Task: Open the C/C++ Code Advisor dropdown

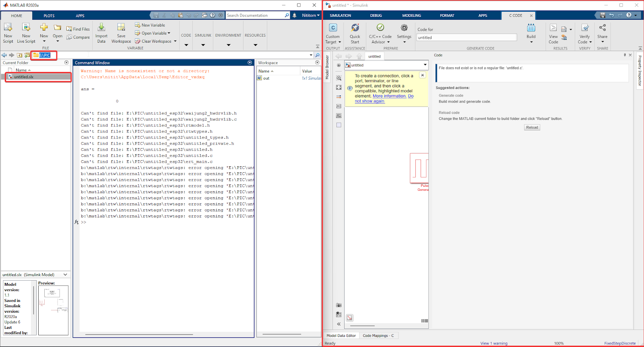Action: click(388, 42)
